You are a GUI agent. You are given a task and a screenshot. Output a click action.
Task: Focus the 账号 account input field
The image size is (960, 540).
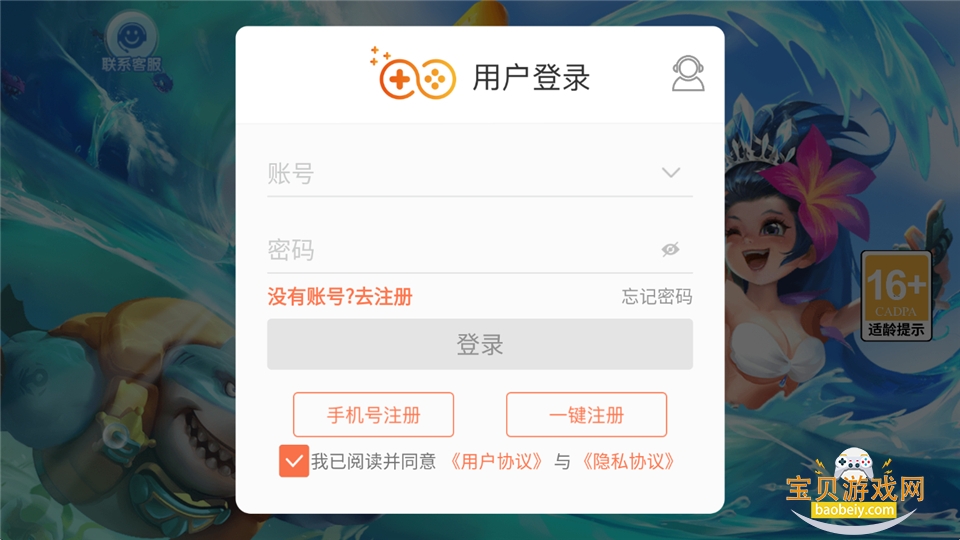480,174
